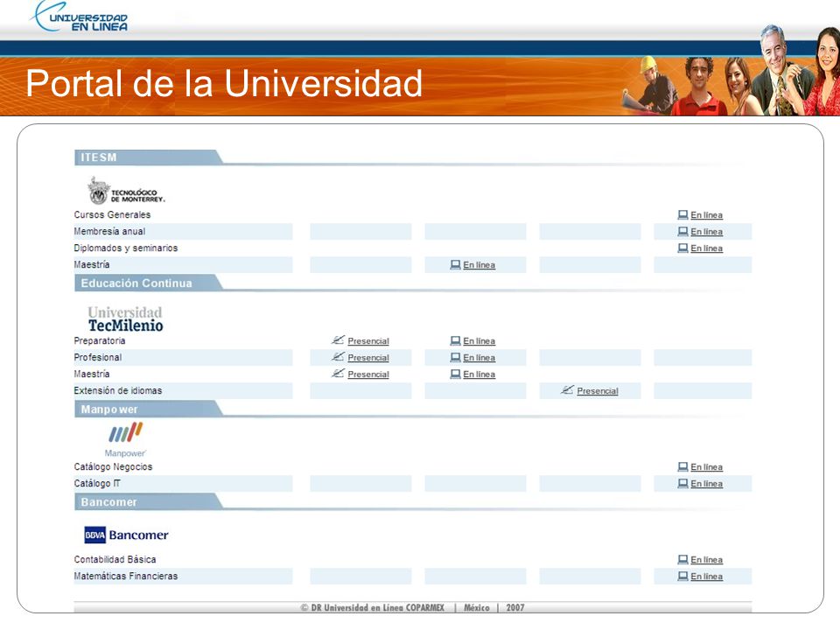Click the 'Catálogo IT' row label
This screenshot has height=630, width=840.
(97, 483)
